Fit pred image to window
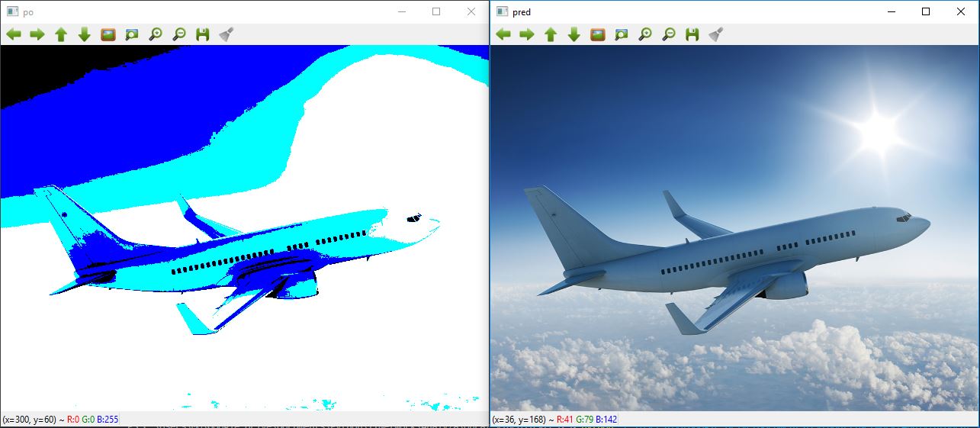 [622, 34]
